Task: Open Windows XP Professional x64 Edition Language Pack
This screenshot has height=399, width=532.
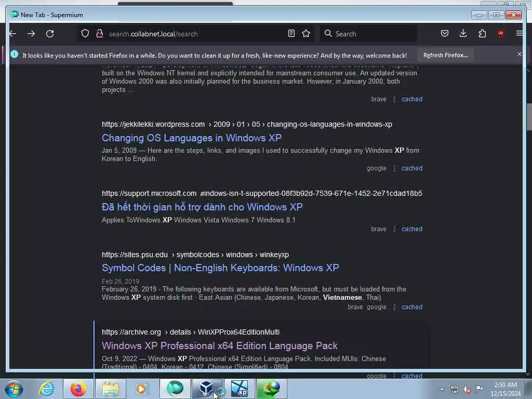Action: coord(220,345)
